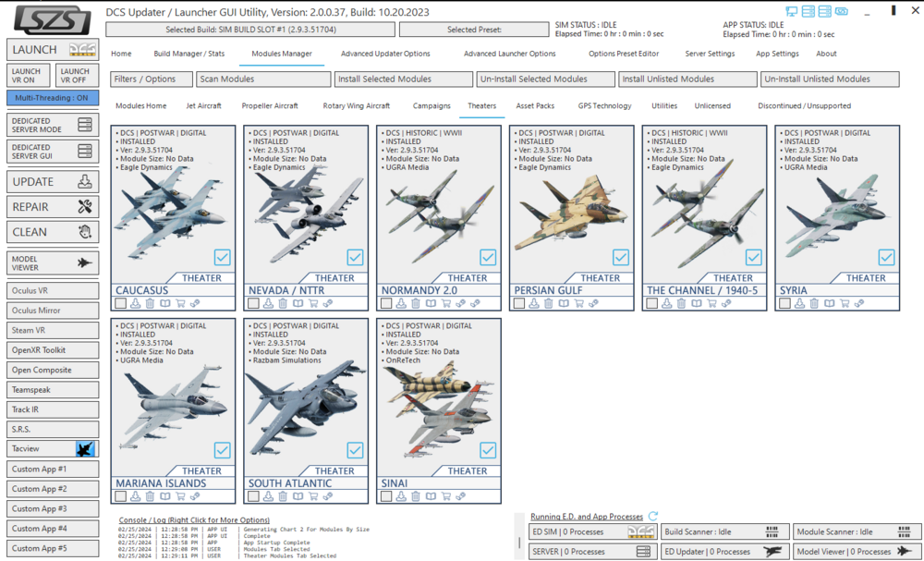
Task: Open the manual book icon under MARIANA ISLANDS
Action: (x=165, y=496)
